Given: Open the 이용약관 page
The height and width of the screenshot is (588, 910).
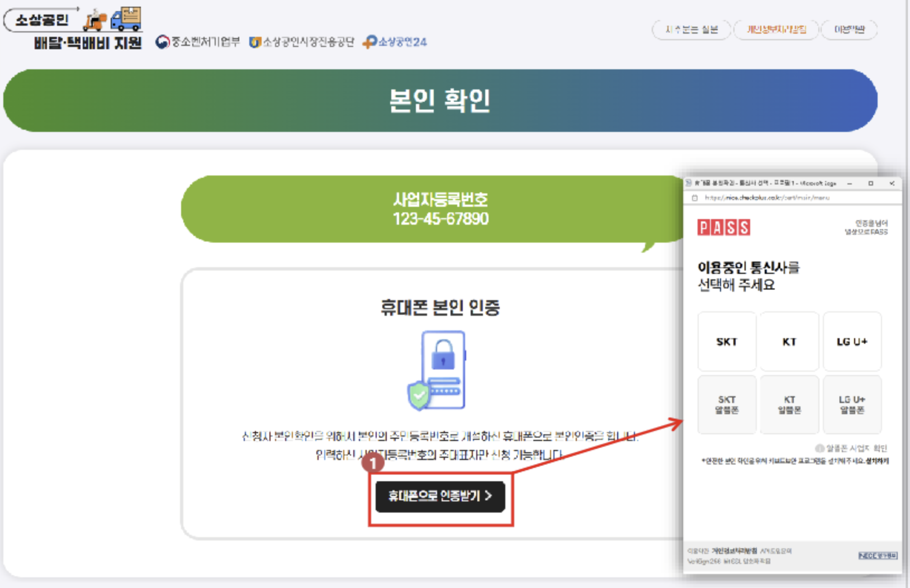Looking at the screenshot, I should pos(851,30).
